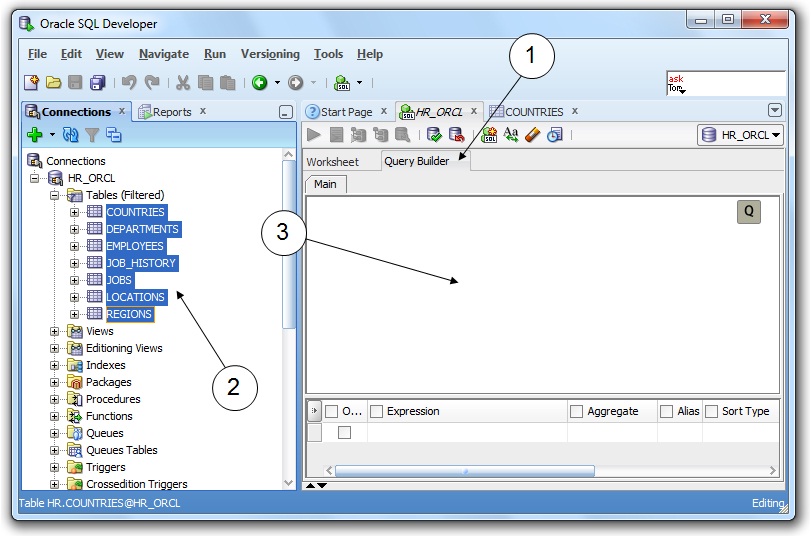Click the Schema Browser icon in Connections toolbar
This screenshot has height=536, width=811.
tap(113, 135)
